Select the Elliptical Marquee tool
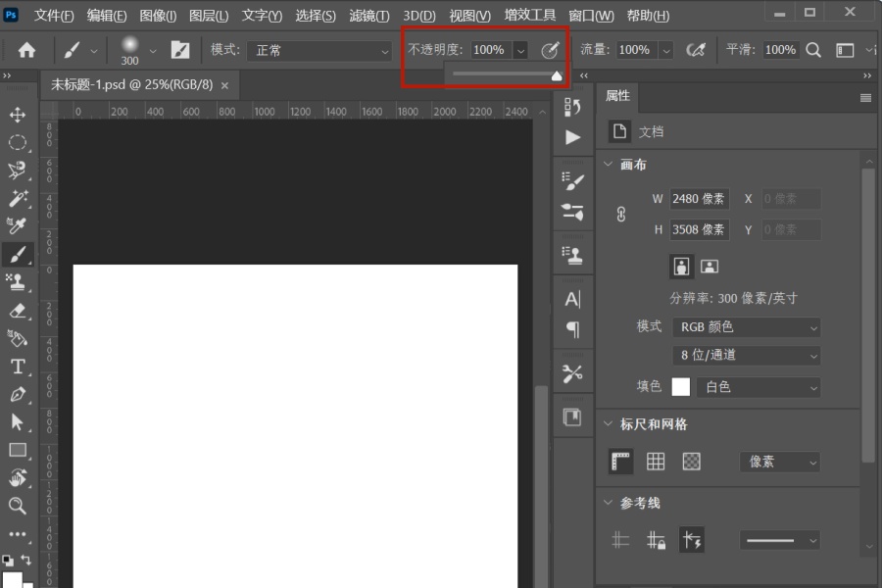 click(18, 142)
